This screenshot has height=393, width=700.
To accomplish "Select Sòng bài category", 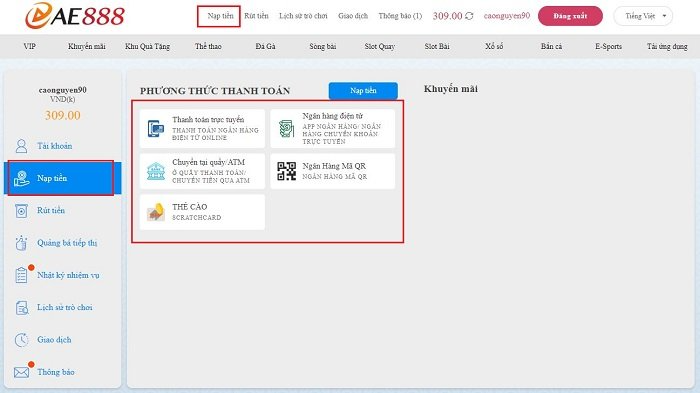I will 322,46.
